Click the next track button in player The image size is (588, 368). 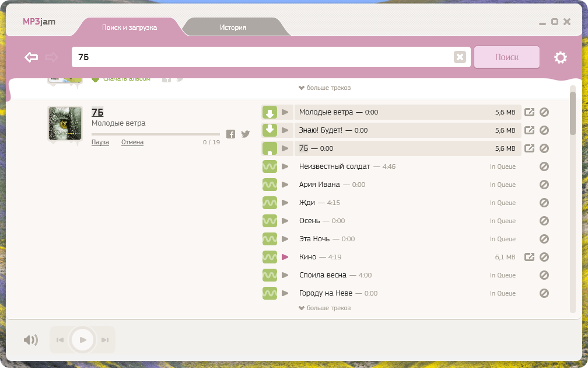tap(105, 340)
